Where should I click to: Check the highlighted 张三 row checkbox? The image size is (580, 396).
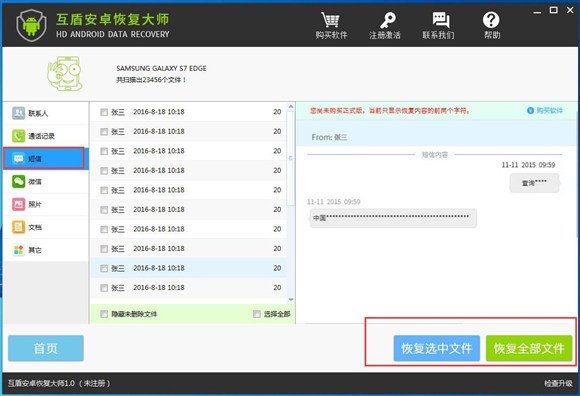tap(104, 268)
